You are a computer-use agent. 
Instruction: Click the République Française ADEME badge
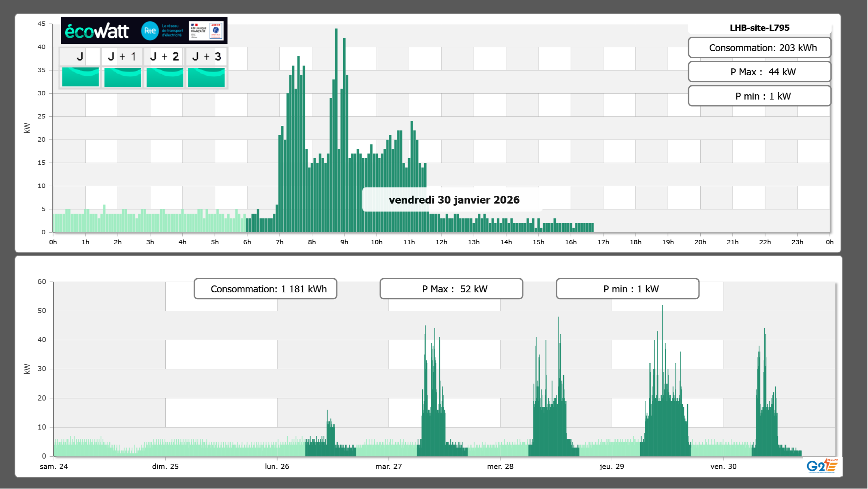click(x=206, y=31)
